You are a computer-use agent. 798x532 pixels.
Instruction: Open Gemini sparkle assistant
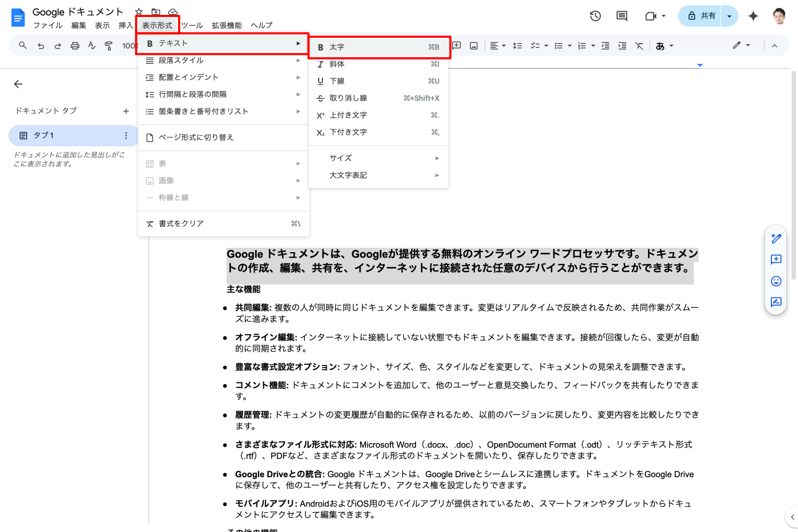(x=753, y=16)
